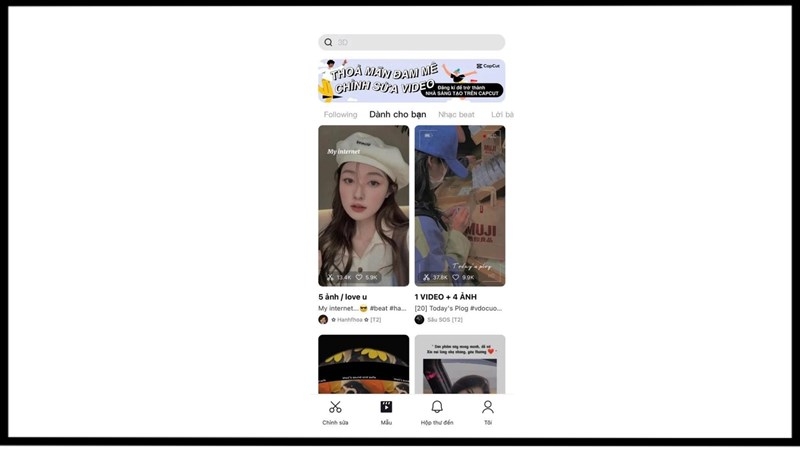Like the template with 9.9K hearts
Screen dimensions: 800x450
456,278
